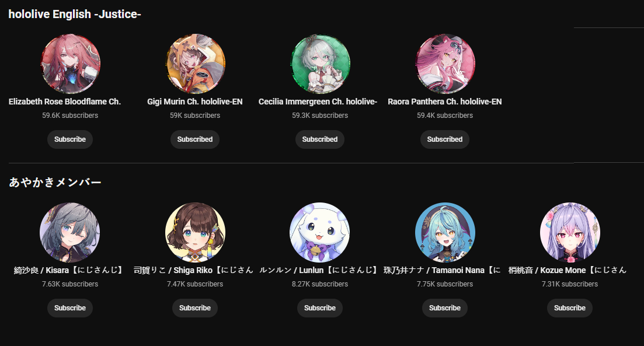Subscribe to Lunlun's channel
This screenshot has height=346, width=644.
[320, 308]
